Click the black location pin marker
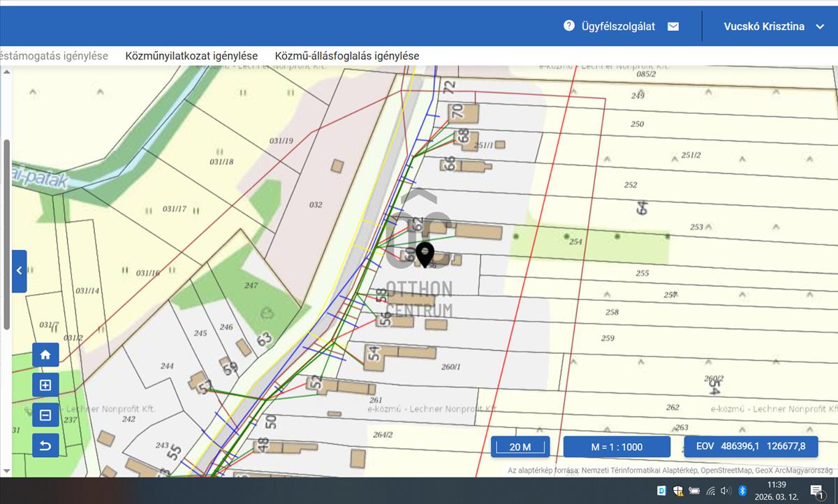Viewport: 838px width, 504px height. pyautogui.click(x=425, y=254)
